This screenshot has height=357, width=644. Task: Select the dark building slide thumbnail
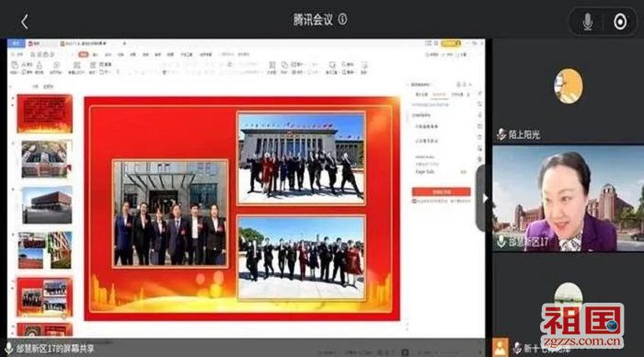pyautogui.click(x=47, y=205)
